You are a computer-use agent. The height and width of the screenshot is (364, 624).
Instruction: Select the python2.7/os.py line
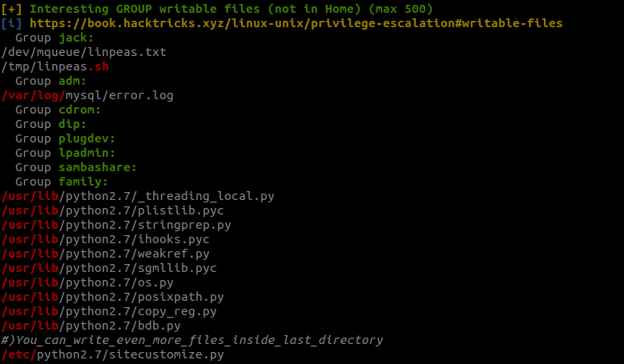point(87,282)
